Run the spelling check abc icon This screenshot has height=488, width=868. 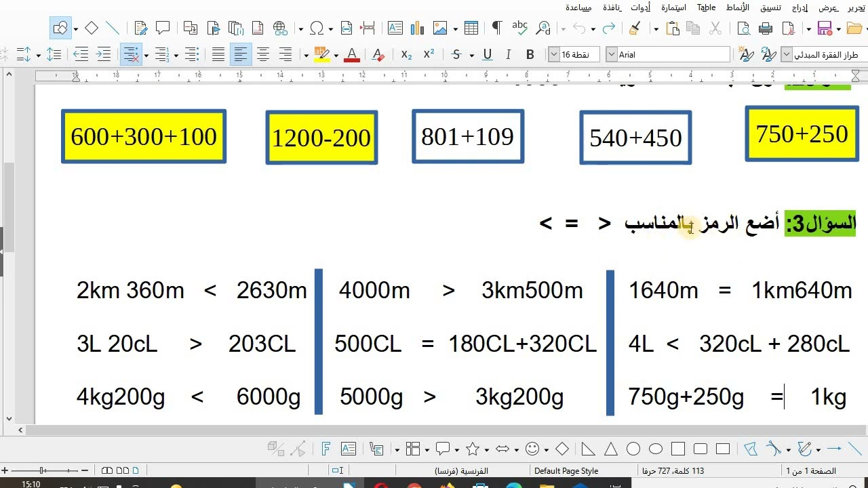[x=520, y=28]
